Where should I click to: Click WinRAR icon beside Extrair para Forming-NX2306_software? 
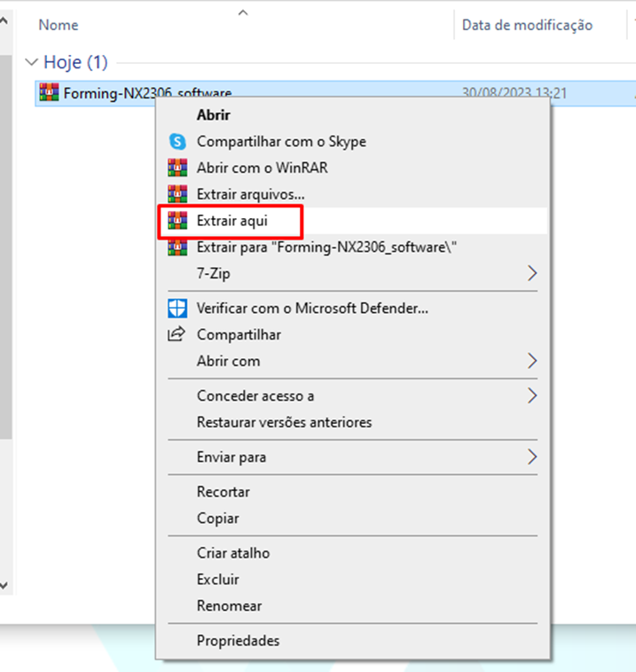point(177,248)
